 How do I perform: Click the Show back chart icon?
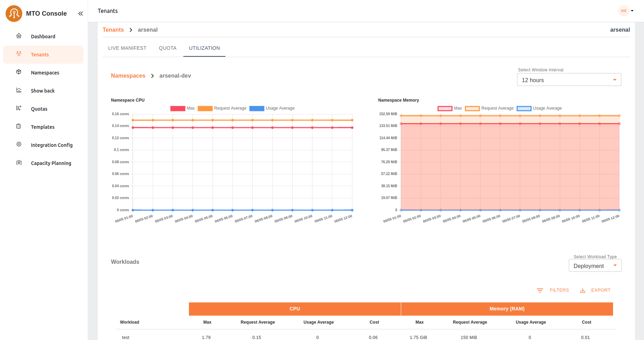click(19, 90)
